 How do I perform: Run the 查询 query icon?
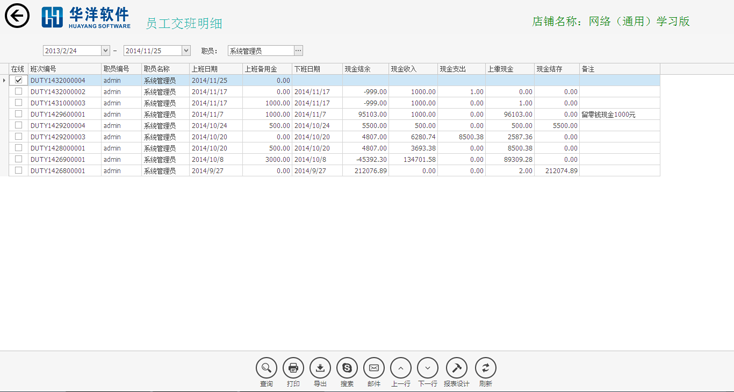[266, 368]
